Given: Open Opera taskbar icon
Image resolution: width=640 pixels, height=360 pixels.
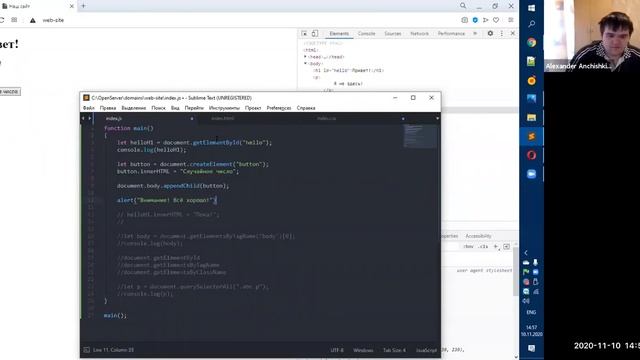Looking at the screenshot, I should pos(531,155).
